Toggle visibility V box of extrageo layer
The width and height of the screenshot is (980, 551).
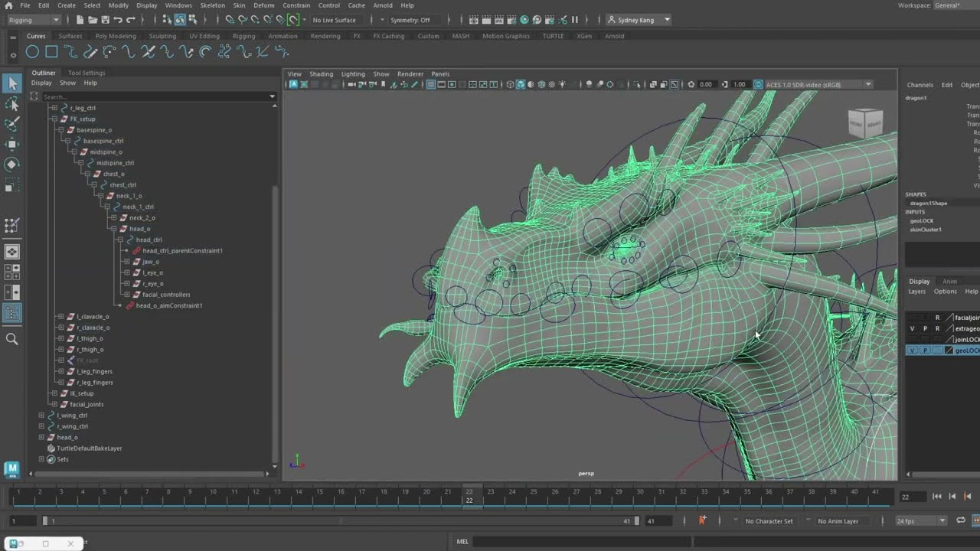(x=912, y=328)
